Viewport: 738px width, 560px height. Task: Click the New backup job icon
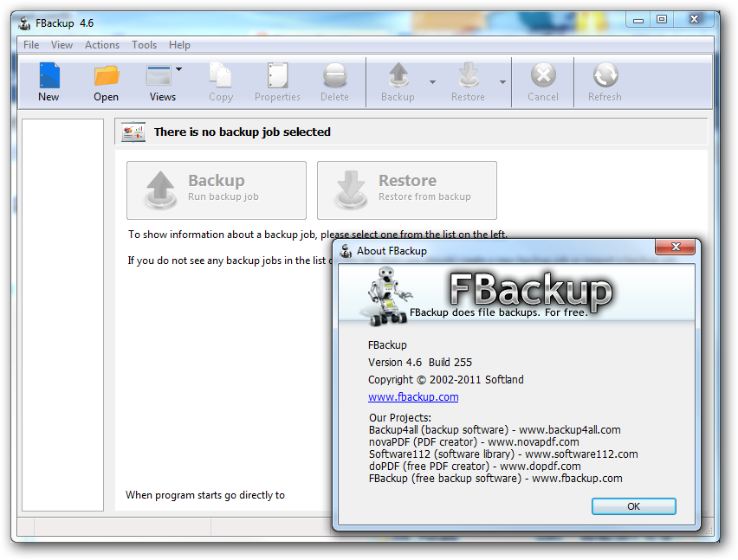[x=49, y=75]
